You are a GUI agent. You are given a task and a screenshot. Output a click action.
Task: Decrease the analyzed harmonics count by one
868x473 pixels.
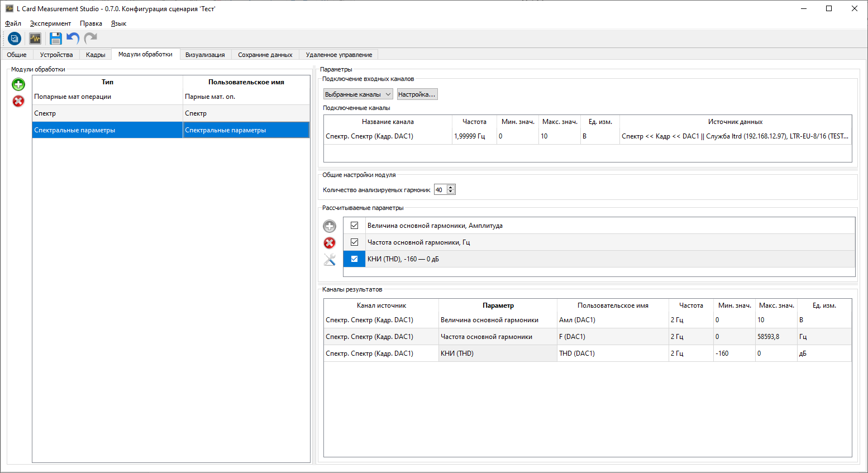(x=451, y=192)
